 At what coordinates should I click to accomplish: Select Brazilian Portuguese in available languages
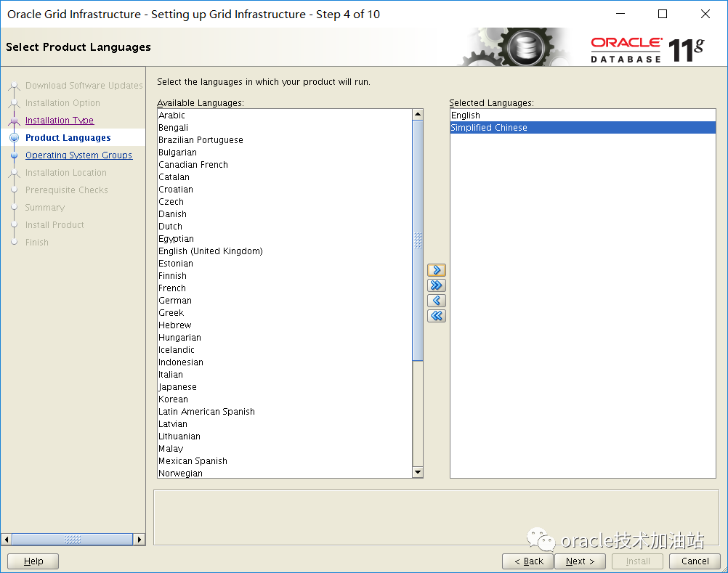[x=285, y=139]
